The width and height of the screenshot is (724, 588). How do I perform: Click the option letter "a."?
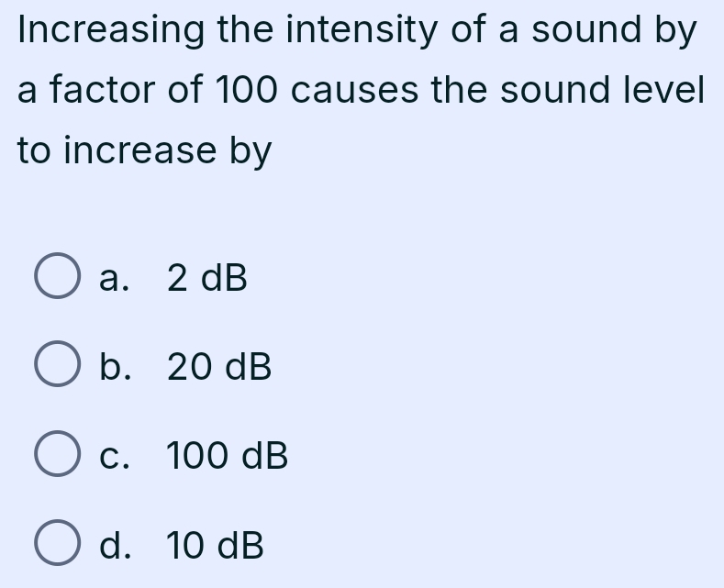tap(115, 278)
